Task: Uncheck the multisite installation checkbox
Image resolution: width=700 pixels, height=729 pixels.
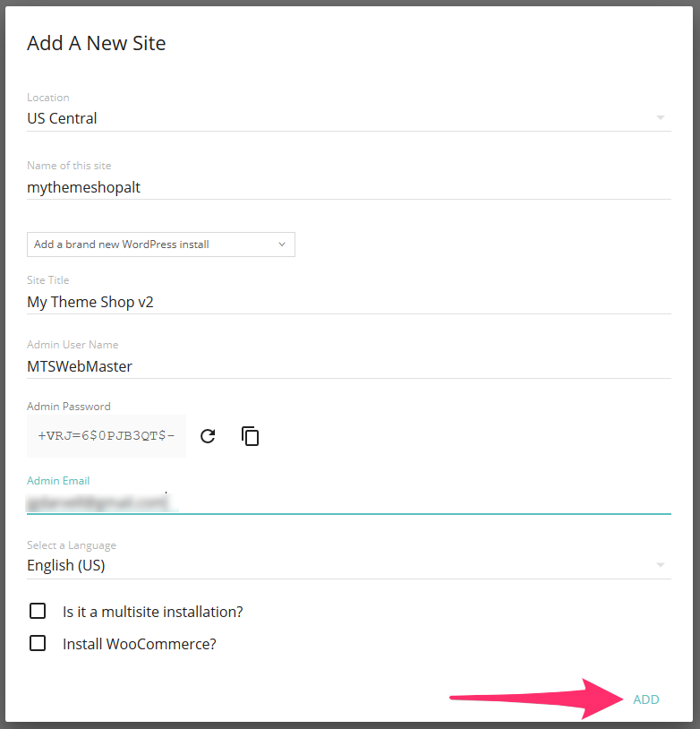Action: [x=37, y=611]
